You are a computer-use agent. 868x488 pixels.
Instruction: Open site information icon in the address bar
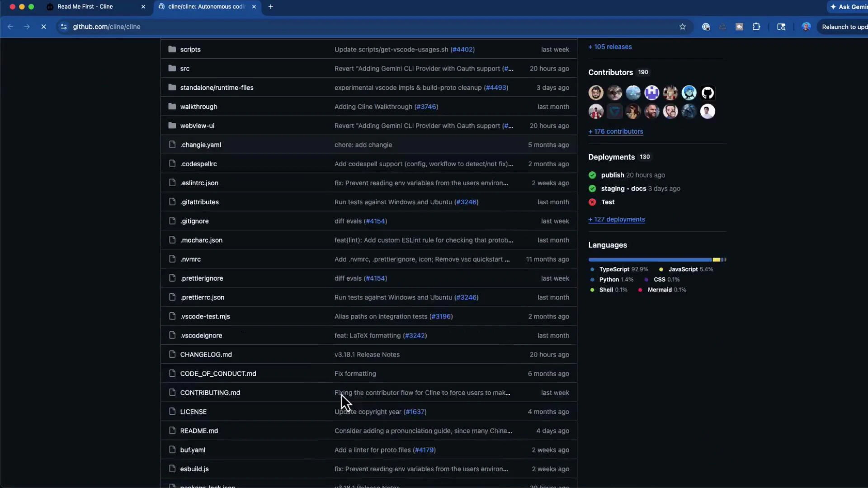(x=64, y=27)
